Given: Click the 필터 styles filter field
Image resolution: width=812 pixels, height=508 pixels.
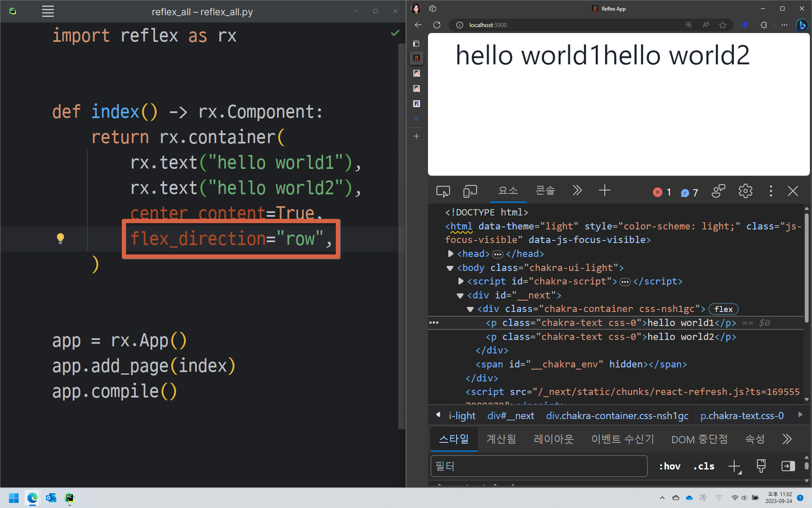Looking at the screenshot, I should point(539,466).
